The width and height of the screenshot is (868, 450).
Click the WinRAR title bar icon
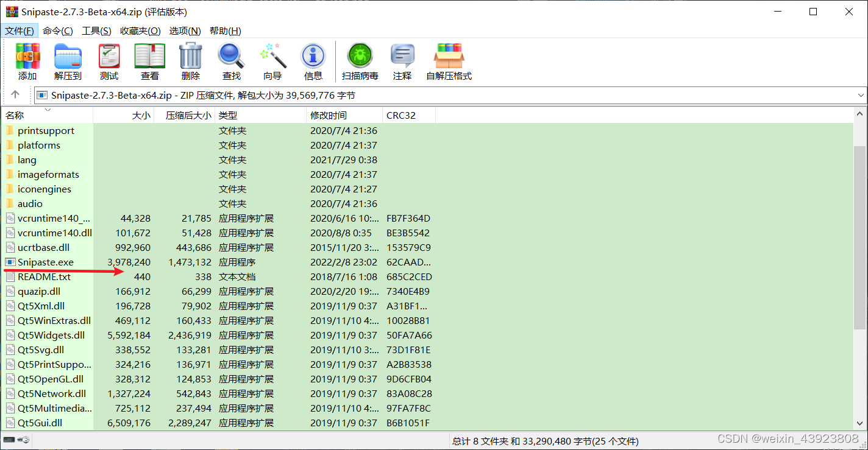(x=12, y=12)
